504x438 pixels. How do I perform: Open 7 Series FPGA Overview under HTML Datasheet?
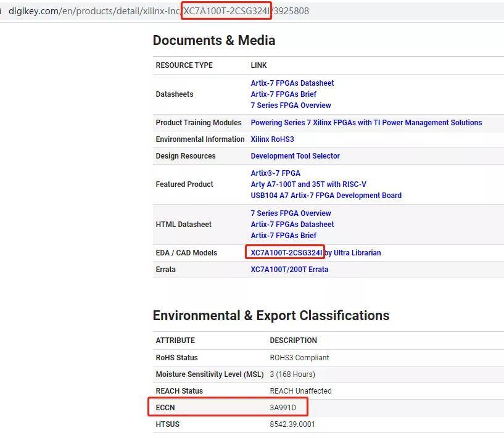(x=291, y=213)
